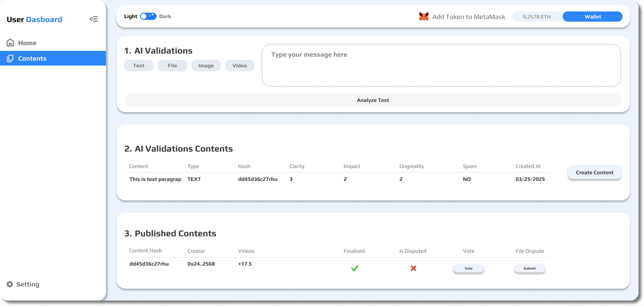Image resolution: width=644 pixels, height=306 pixels.
Task: Click the red Is Disputed cross
Action: coord(413,268)
